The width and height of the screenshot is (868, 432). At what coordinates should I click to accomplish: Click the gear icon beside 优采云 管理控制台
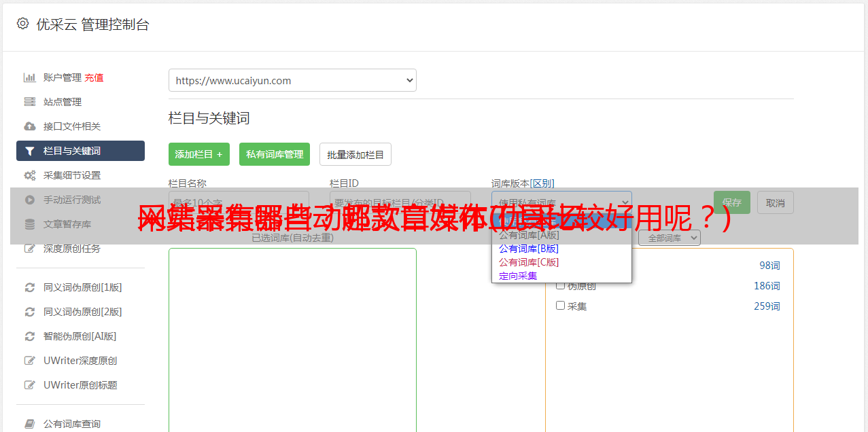[x=22, y=24]
